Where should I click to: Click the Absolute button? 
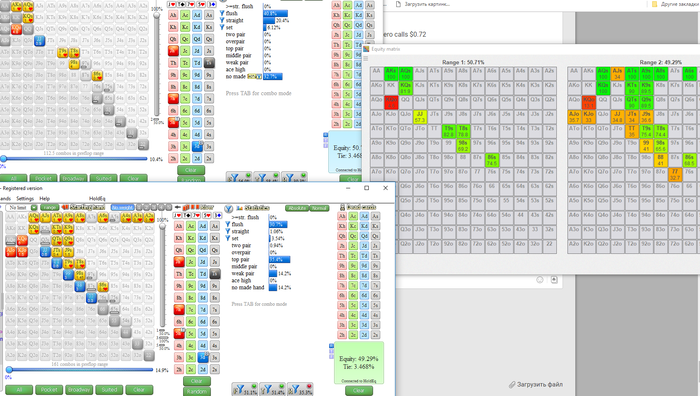(x=297, y=208)
